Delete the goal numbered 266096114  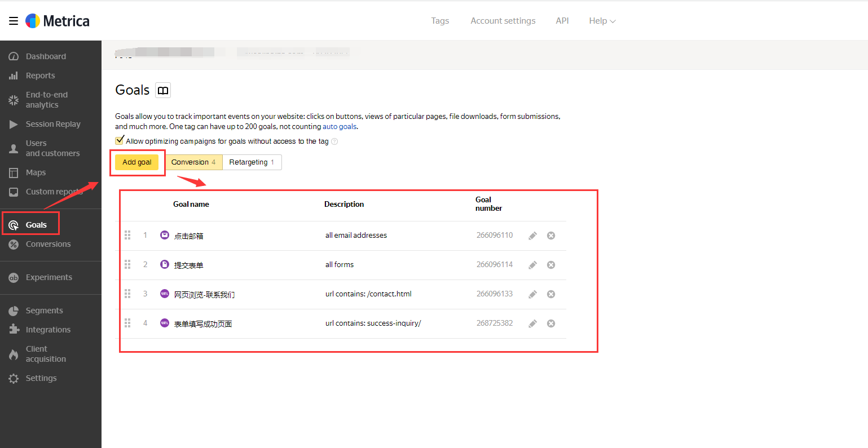click(x=551, y=265)
